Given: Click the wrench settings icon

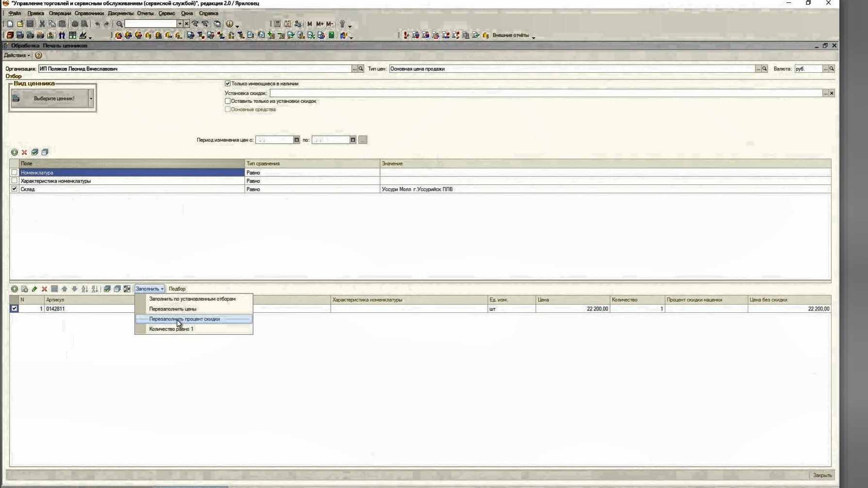Looking at the screenshot, I should (x=342, y=24).
